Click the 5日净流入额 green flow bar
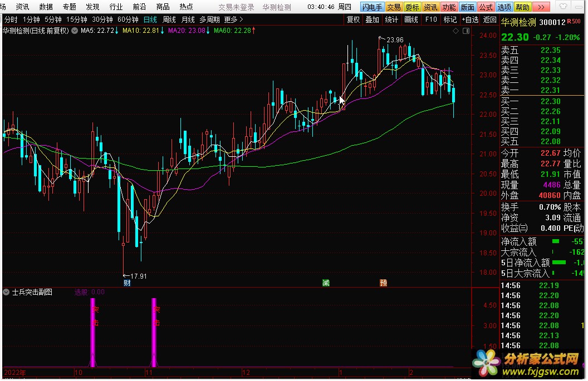588x381 pixels. (559, 262)
